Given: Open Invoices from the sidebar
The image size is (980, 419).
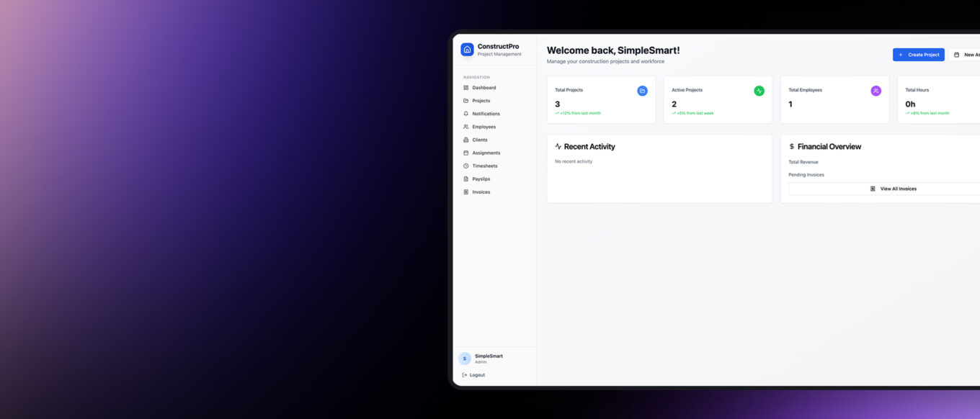Looking at the screenshot, I should click(481, 192).
